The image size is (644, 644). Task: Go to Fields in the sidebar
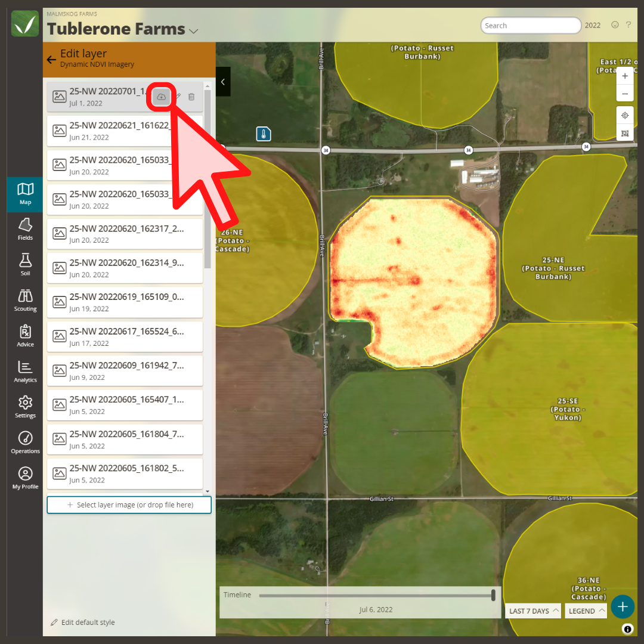coord(25,230)
